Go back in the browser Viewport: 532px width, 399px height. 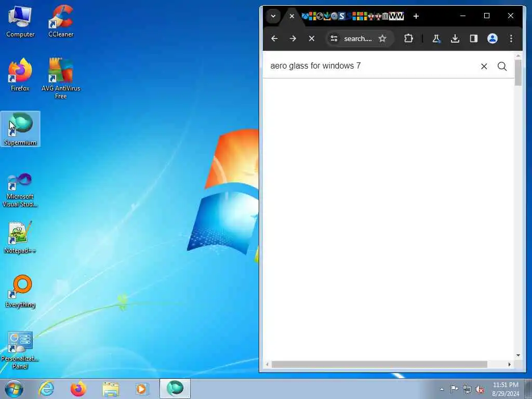click(x=274, y=38)
